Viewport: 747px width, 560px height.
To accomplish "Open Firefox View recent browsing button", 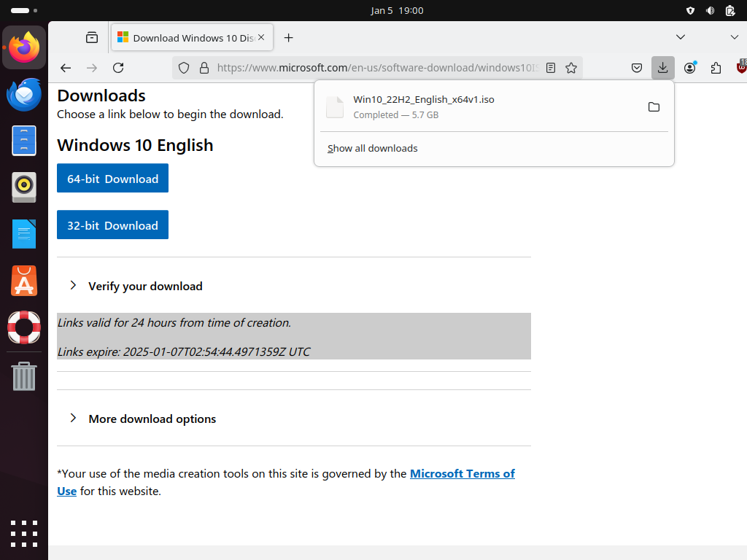I will [x=92, y=38].
